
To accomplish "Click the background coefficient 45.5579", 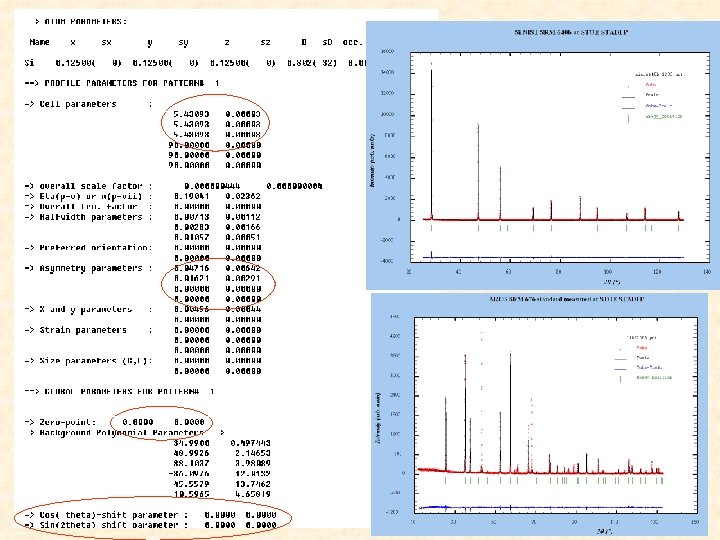I will pos(191,484).
